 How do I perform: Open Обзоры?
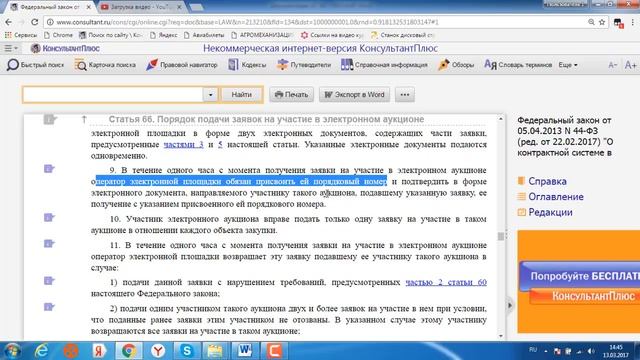[x=456, y=64]
